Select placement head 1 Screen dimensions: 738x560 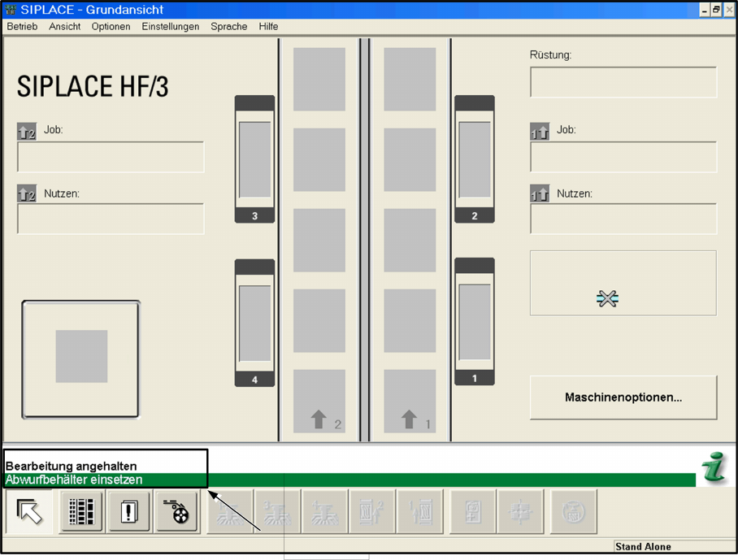474,322
